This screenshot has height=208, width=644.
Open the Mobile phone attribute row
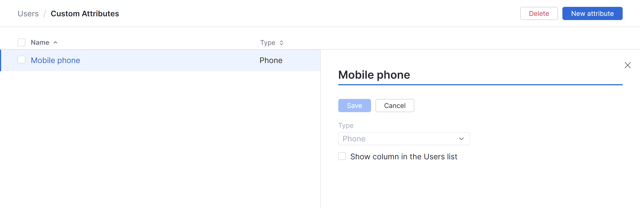coord(55,60)
